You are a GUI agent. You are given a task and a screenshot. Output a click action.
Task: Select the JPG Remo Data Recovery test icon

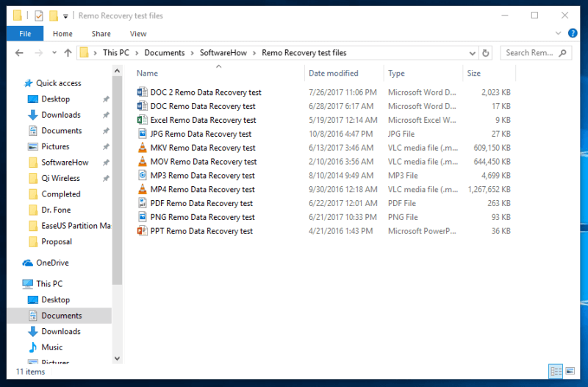pyautogui.click(x=142, y=134)
